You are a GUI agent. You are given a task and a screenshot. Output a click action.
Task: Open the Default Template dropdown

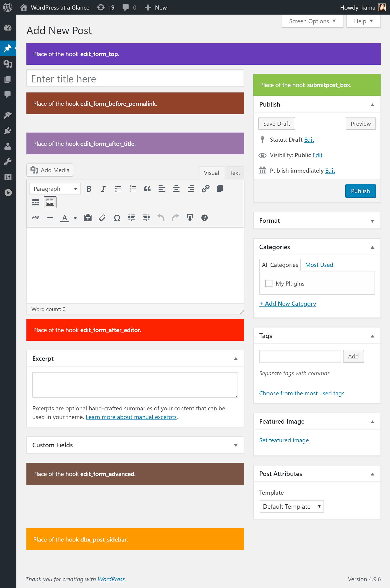point(292,506)
